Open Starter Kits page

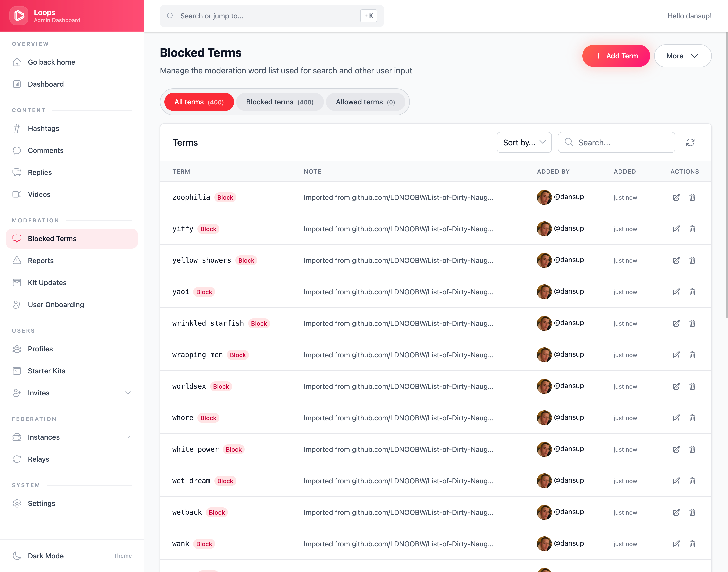tap(72, 371)
